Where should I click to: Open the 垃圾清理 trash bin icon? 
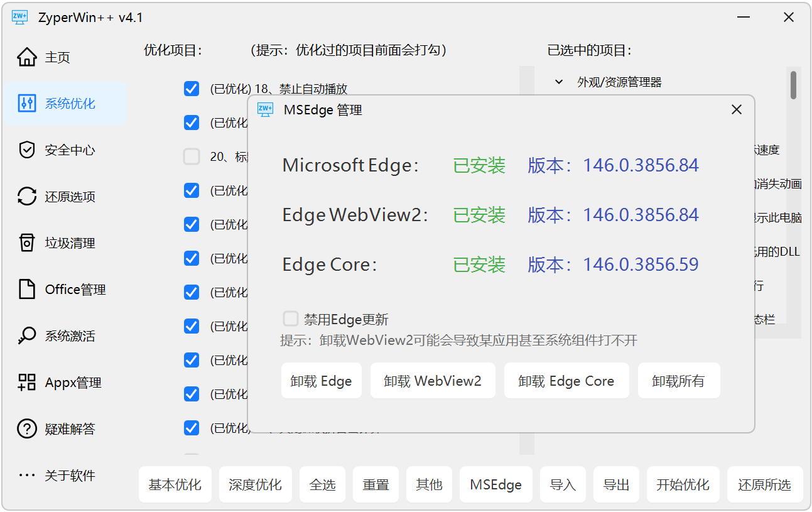pyautogui.click(x=27, y=243)
